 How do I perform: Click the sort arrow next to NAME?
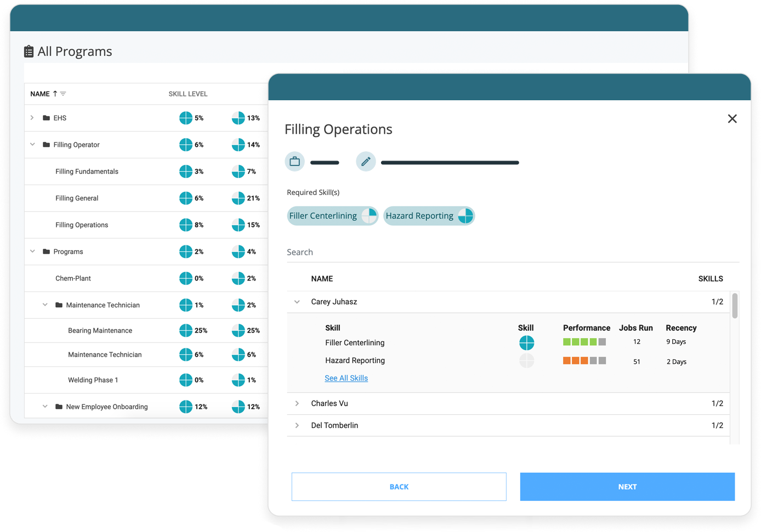pos(55,94)
